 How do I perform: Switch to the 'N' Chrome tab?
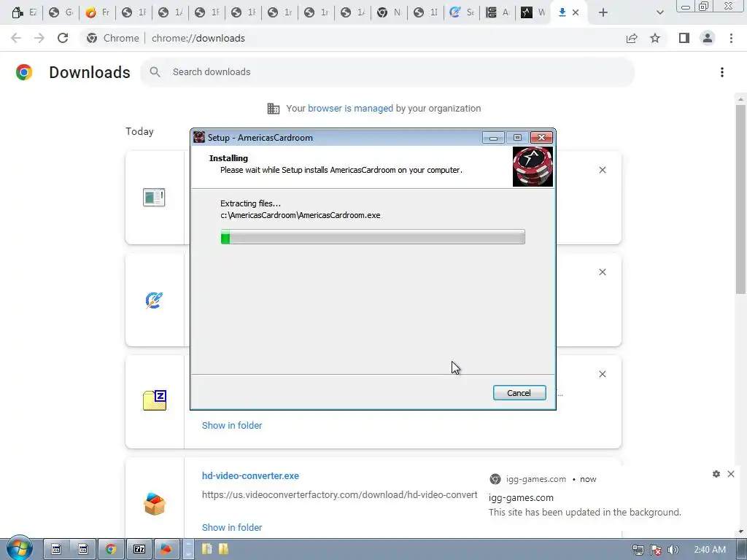coord(390,13)
